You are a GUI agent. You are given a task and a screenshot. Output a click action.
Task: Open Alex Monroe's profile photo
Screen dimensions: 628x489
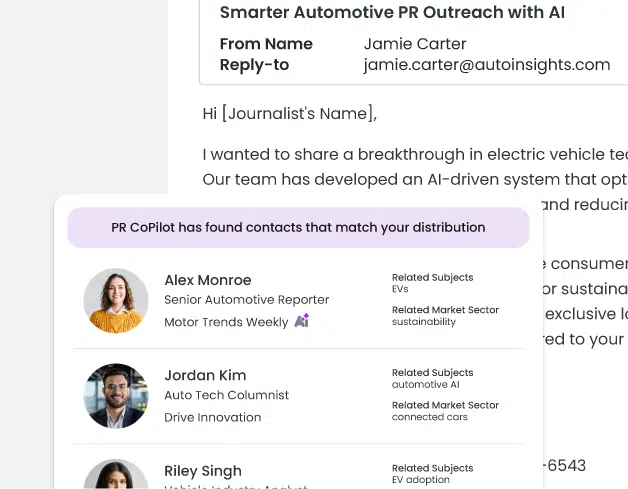click(116, 300)
